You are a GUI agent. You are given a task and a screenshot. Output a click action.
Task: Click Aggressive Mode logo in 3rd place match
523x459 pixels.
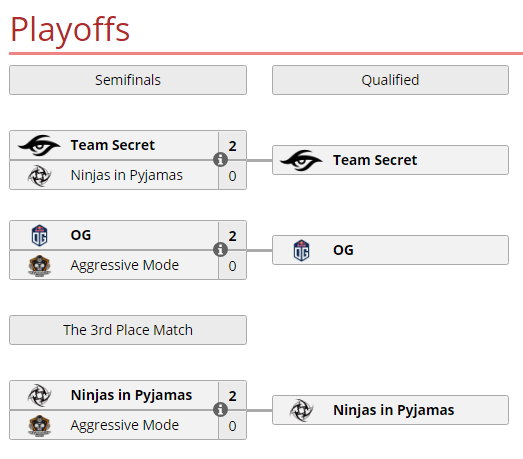(39, 426)
